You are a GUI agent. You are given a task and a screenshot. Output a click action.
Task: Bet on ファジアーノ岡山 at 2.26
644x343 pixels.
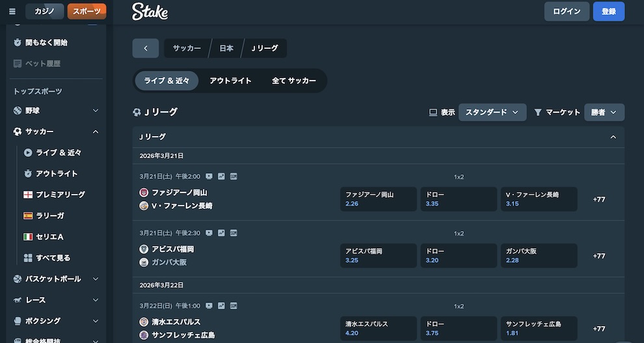point(378,199)
